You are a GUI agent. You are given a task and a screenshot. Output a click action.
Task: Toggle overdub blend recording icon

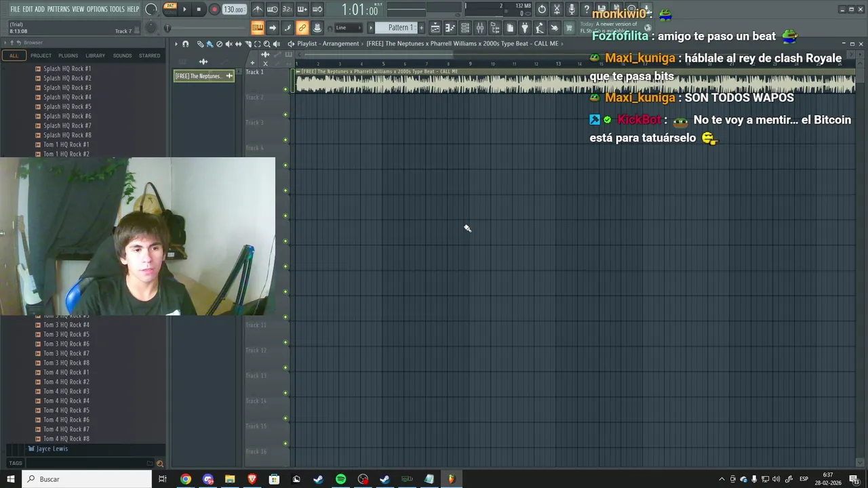(x=302, y=9)
